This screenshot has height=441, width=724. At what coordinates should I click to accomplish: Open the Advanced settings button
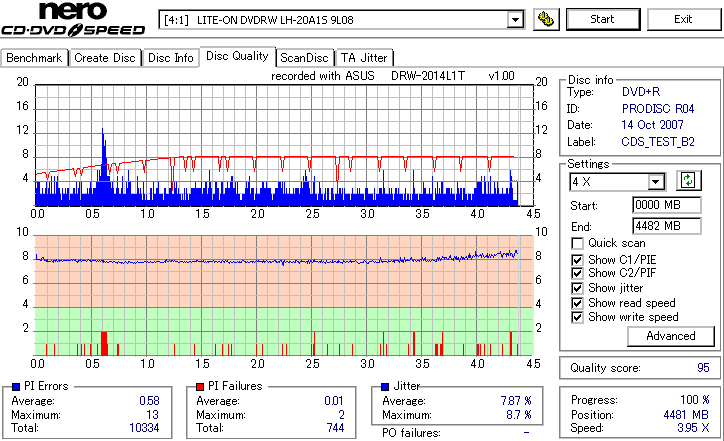point(670,336)
